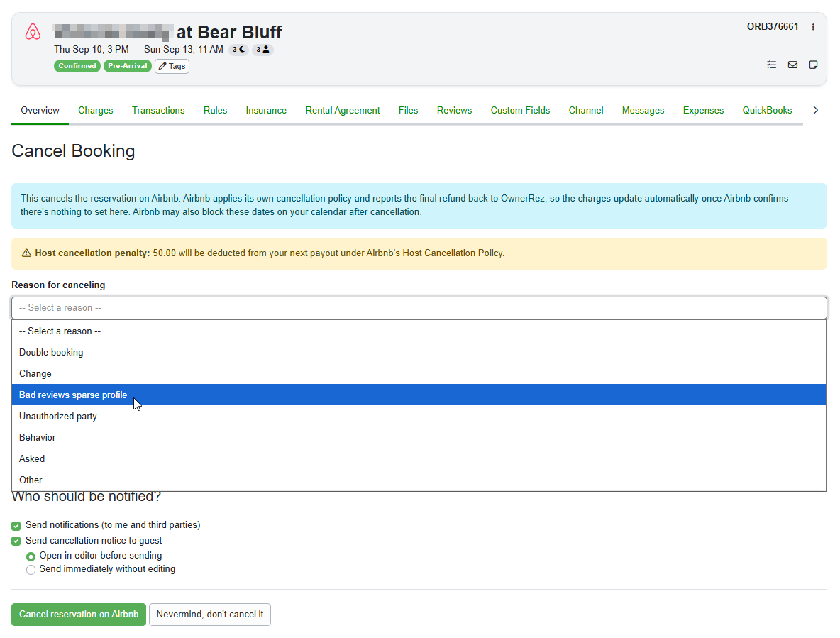Click the envelope email icon
Image resolution: width=840 pixels, height=638 pixels.
[x=792, y=65]
